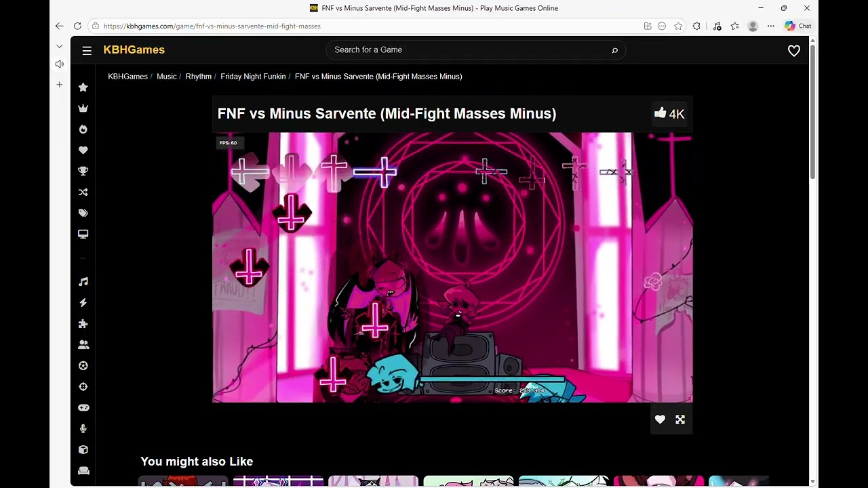Click the KBHGames logo link
The image size is (868, 488).
pyautogui.click(x=134, y=49)
